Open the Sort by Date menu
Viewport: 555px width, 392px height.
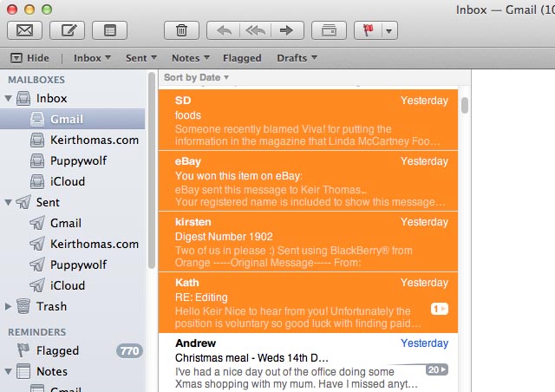196,77
